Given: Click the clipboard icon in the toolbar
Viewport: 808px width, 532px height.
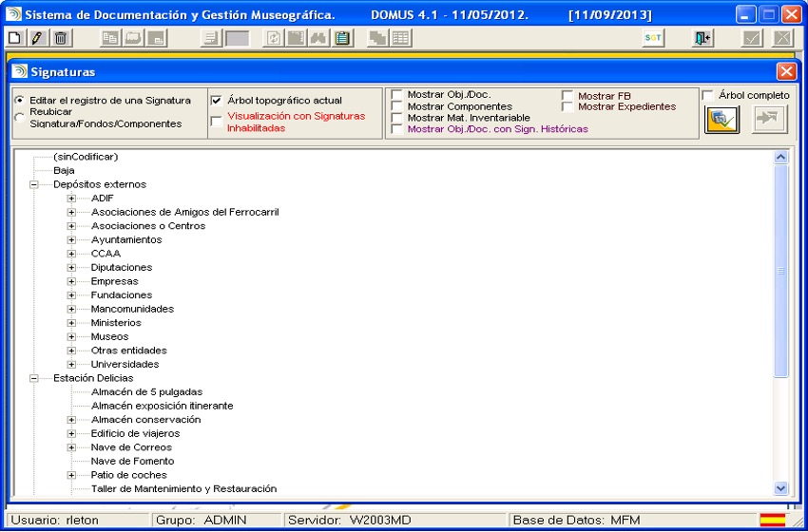Looking at the screenshot, I should point(342,38).
